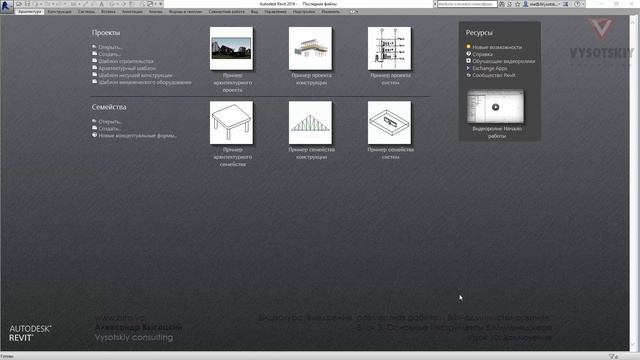This screenshot has width=640, height=360.
Task: Click the Save icon in quick access toolbar
Action: click(x=28, y=4)
